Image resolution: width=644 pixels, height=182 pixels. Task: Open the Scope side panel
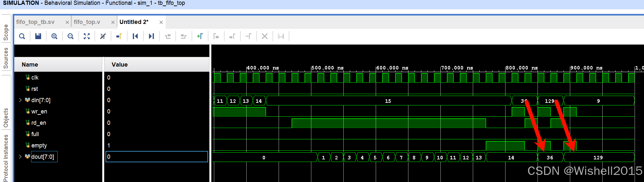tap(6, 32)
